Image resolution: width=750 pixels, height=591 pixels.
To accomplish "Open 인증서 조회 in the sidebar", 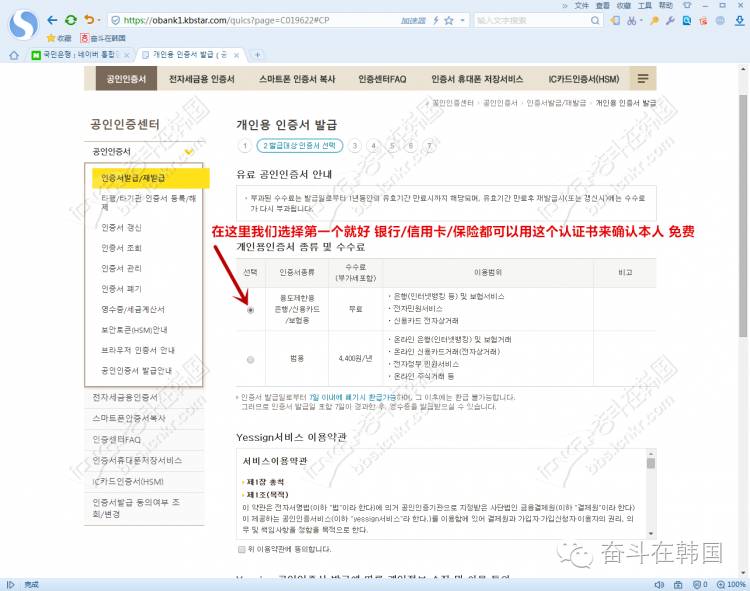I will point(121,248).
